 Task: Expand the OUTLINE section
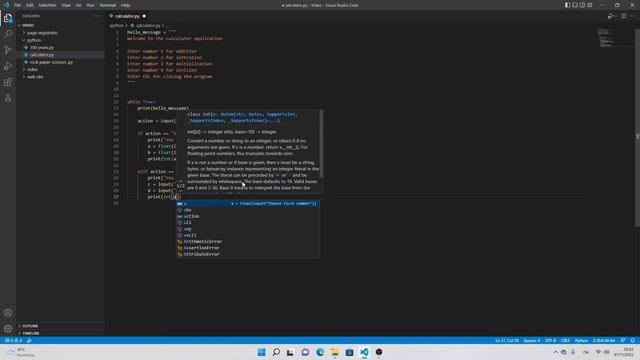click(x=60, y=326)
